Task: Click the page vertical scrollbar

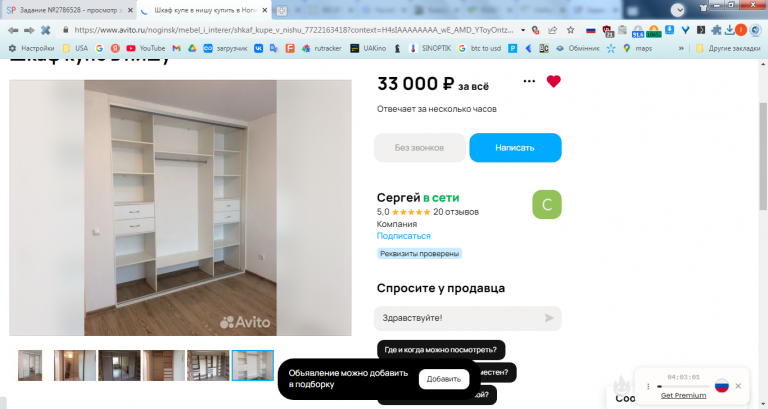Action: tap(763, 157)
